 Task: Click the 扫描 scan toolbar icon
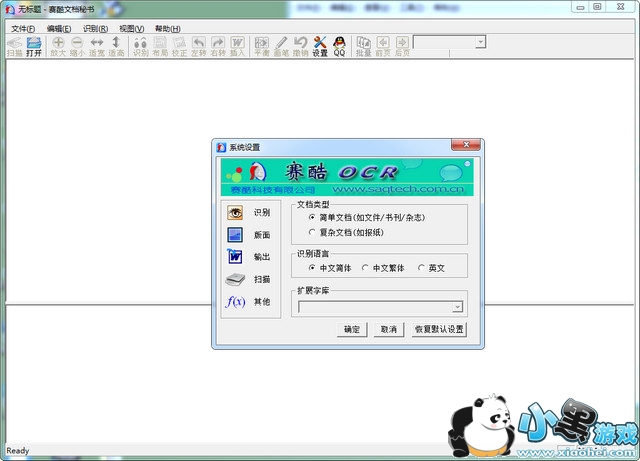click(14, 46)
